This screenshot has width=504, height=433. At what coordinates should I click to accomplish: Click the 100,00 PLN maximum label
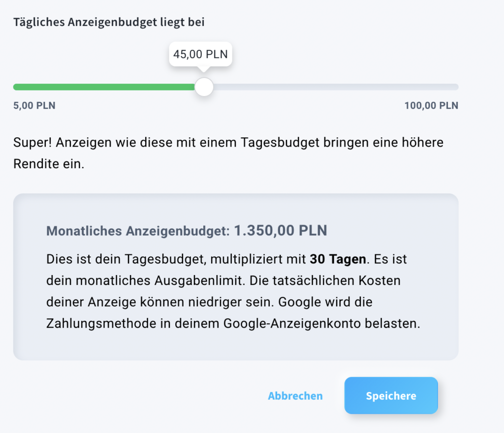pos(431,105)
